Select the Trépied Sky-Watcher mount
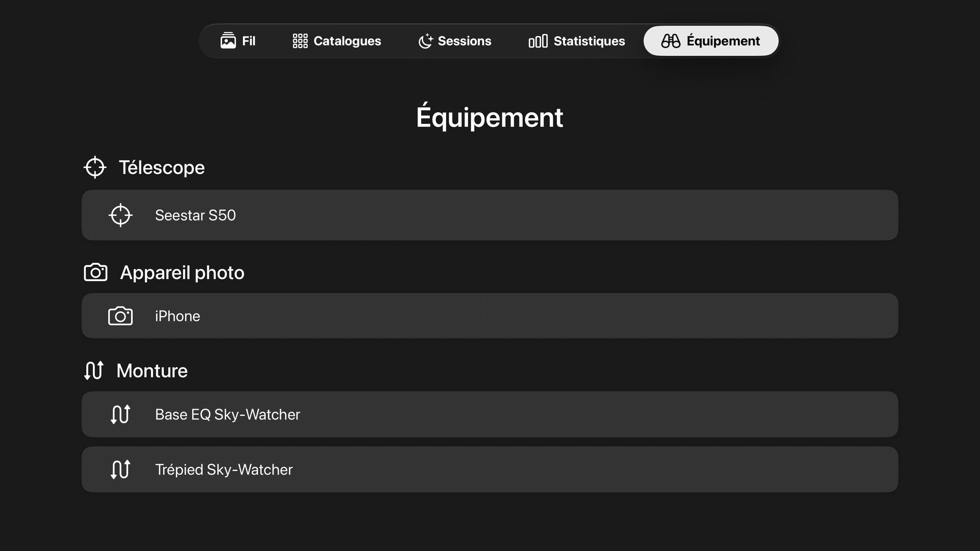 (x=490, y=469)
